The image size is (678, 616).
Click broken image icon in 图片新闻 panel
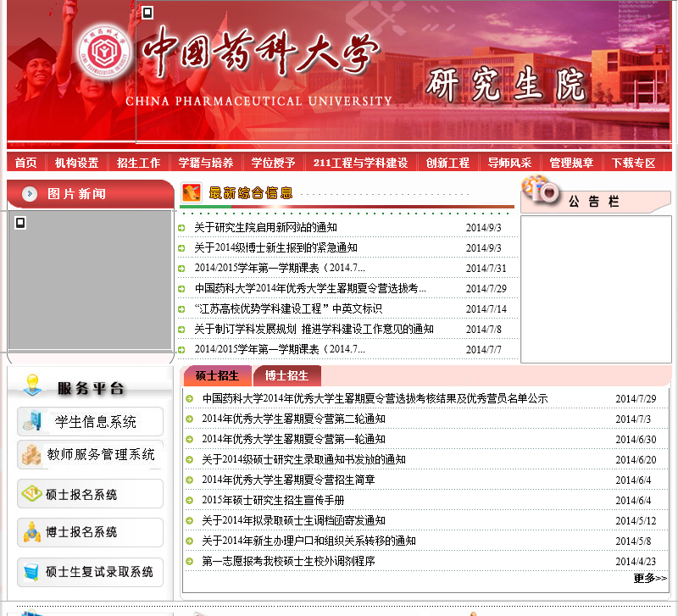click(x=20, y=223)
